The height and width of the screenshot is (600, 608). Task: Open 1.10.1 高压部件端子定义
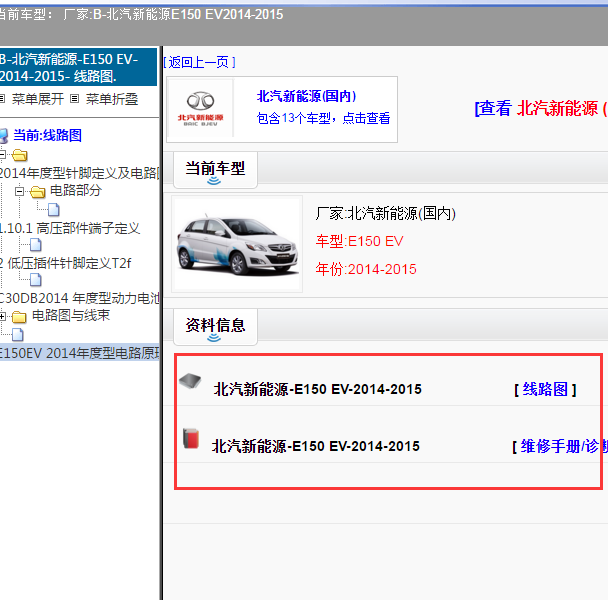point(70,228)
